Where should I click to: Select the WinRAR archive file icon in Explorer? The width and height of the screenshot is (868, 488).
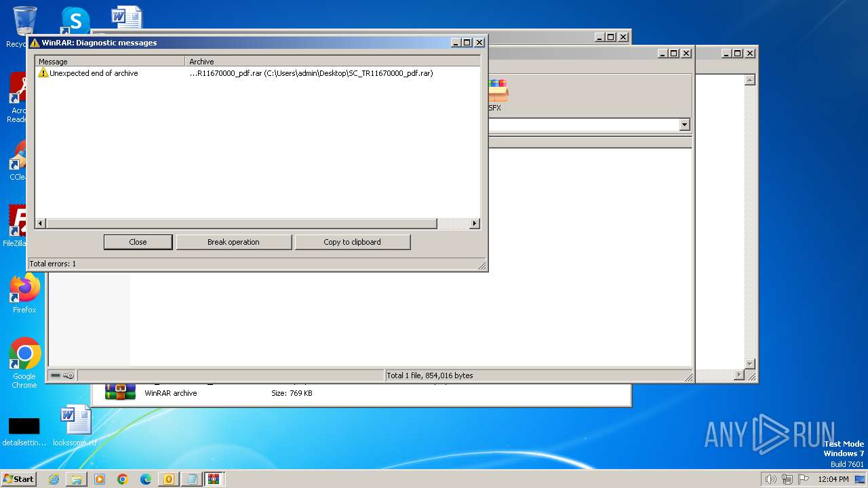point(120,392)
